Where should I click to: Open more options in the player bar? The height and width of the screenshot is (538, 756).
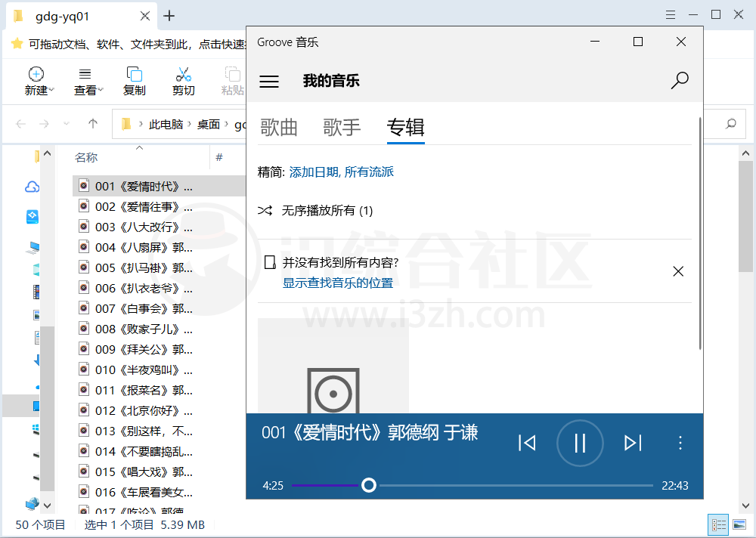click(x=680, y=443)
